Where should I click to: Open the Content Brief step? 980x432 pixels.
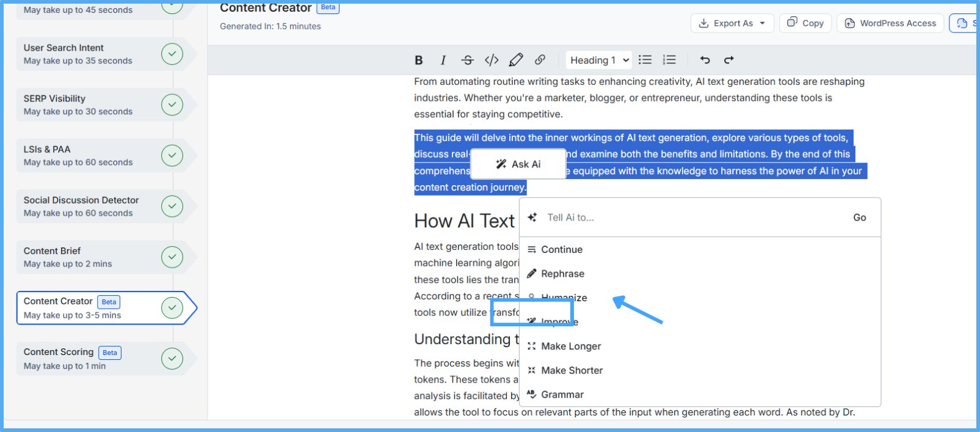(x=106, y=257)
